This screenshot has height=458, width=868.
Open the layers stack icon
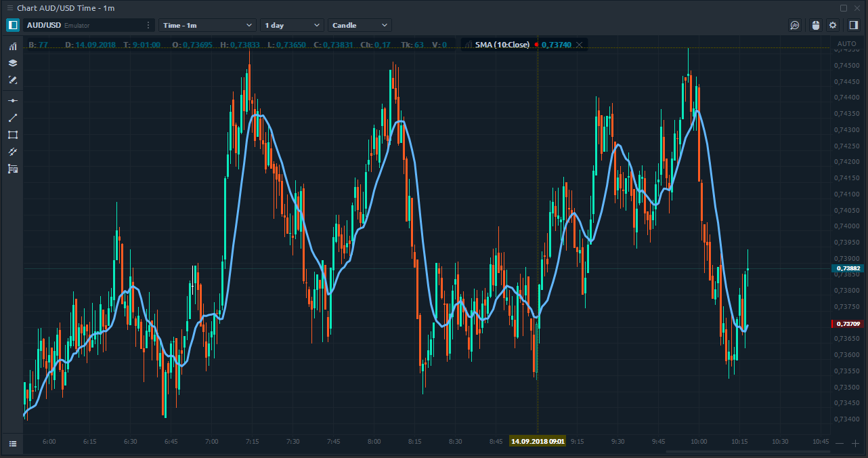(x=13, y=63)
